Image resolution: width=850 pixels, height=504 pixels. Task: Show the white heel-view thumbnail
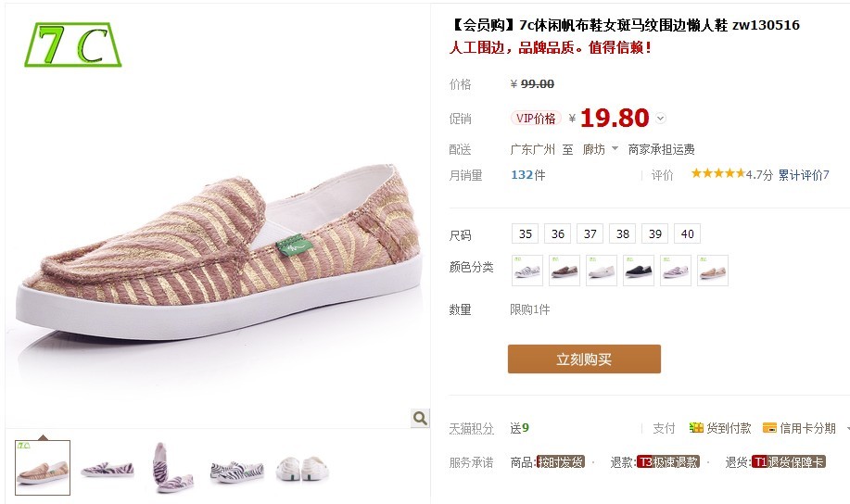(302, 468)
